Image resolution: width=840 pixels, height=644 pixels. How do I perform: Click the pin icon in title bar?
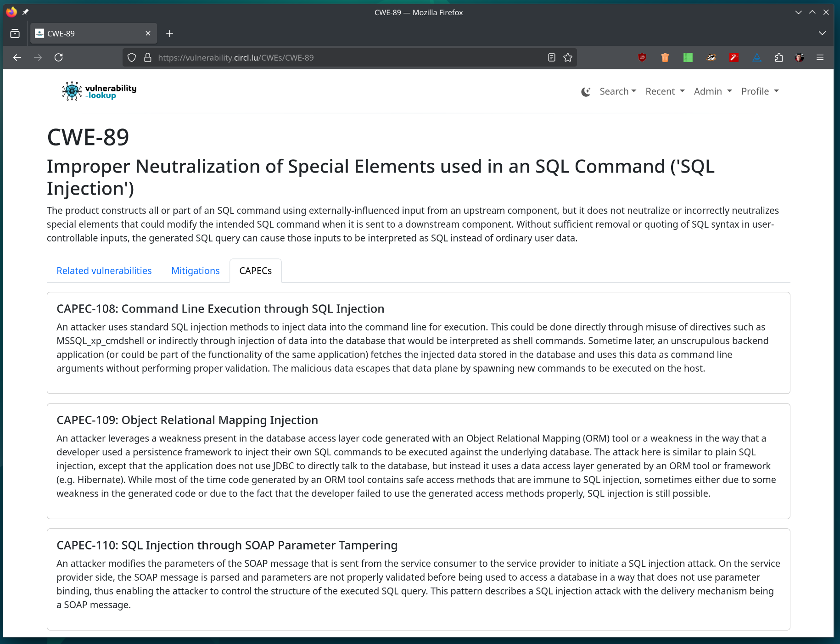pyautogui.click(x=26, y=12)
